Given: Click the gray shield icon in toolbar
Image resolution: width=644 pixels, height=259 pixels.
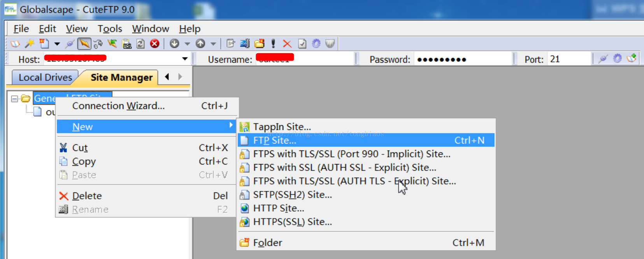Looking at the screenshot, I should (330, 44).
